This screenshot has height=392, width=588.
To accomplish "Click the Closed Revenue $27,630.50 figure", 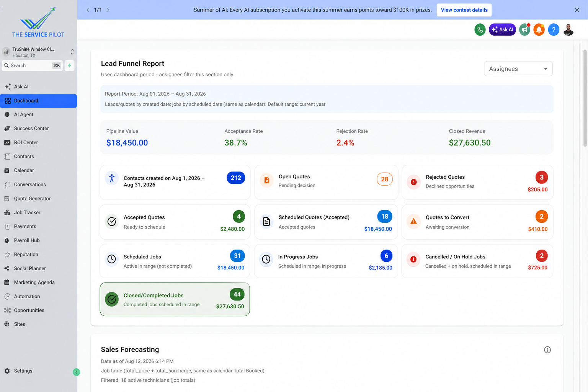I will click(470, 143).
